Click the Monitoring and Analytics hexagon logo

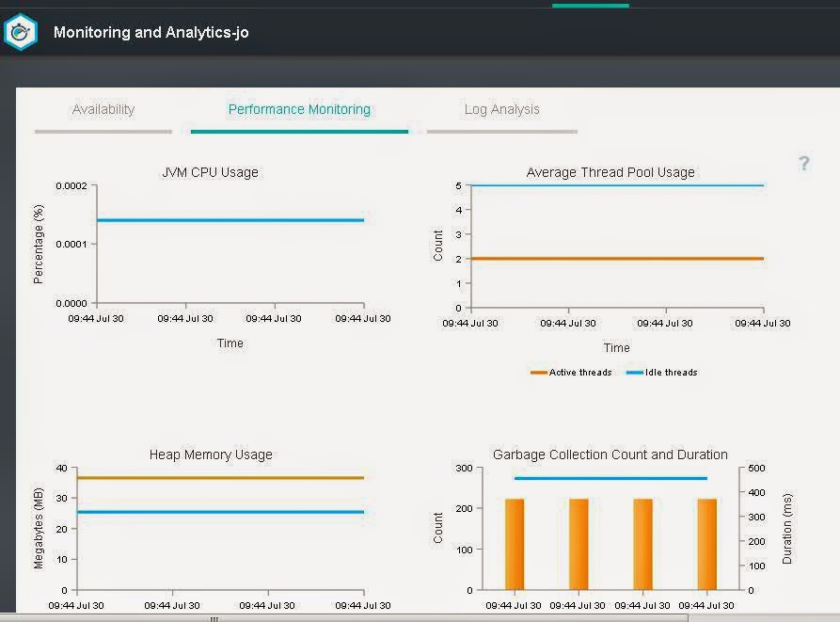pos(21,32)
